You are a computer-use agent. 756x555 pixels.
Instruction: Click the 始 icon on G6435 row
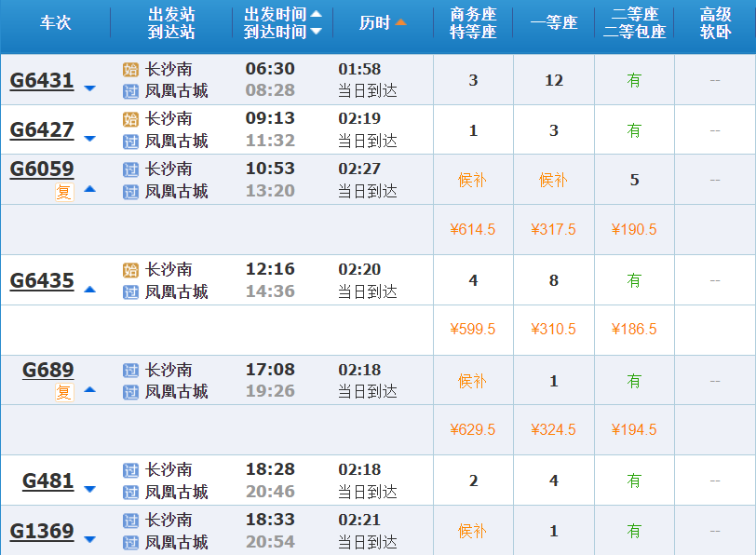pyautogui.click(x=130, y=270)
